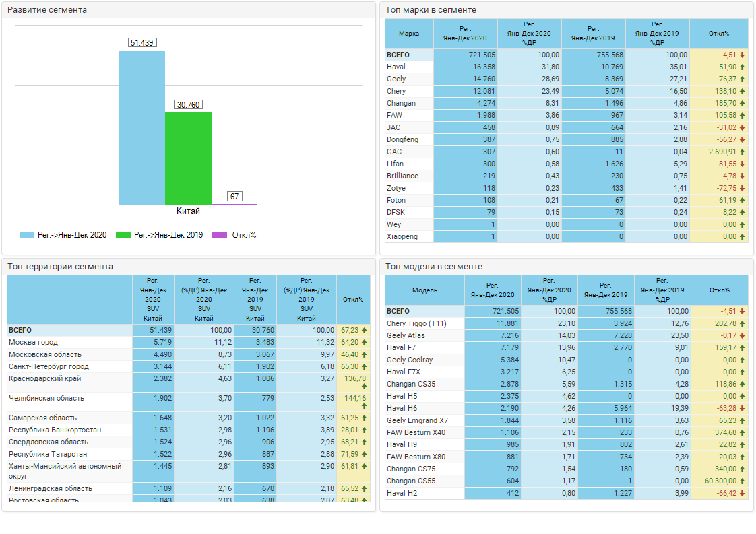The width and height of the screenshot is (756, 534).
Task: Click the red down arrow in the Geely Atlas row
Action: tap(742, 335)
